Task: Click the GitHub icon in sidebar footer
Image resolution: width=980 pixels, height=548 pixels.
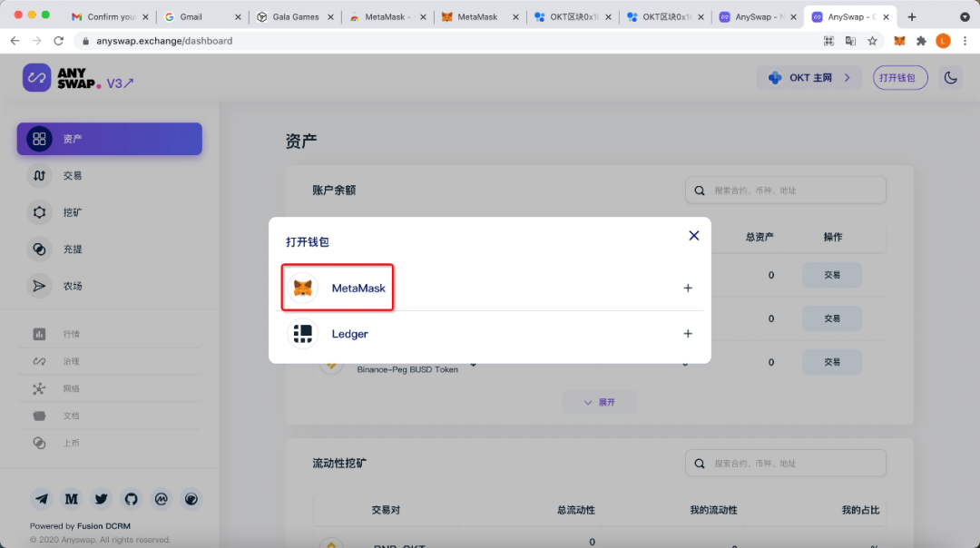Action: (x=132, y=499)
